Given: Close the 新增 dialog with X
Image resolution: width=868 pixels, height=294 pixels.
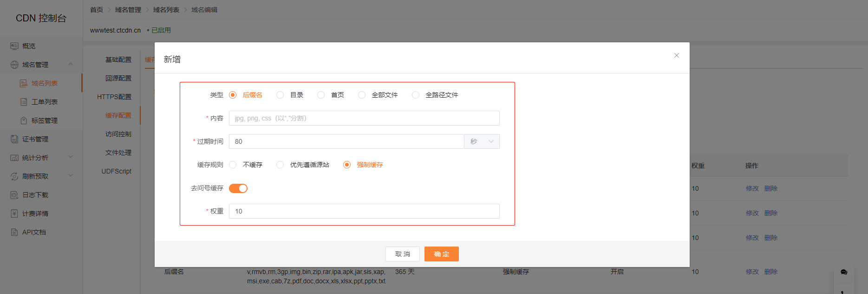Looking at the screenshot, I should [x=677, y=55].
